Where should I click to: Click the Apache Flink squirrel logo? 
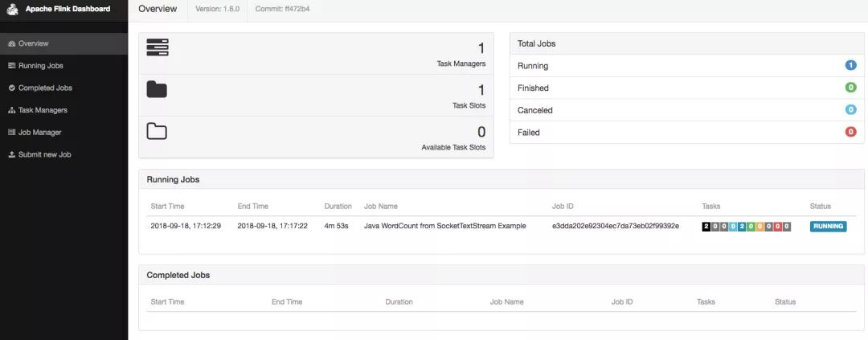(13, 10)
